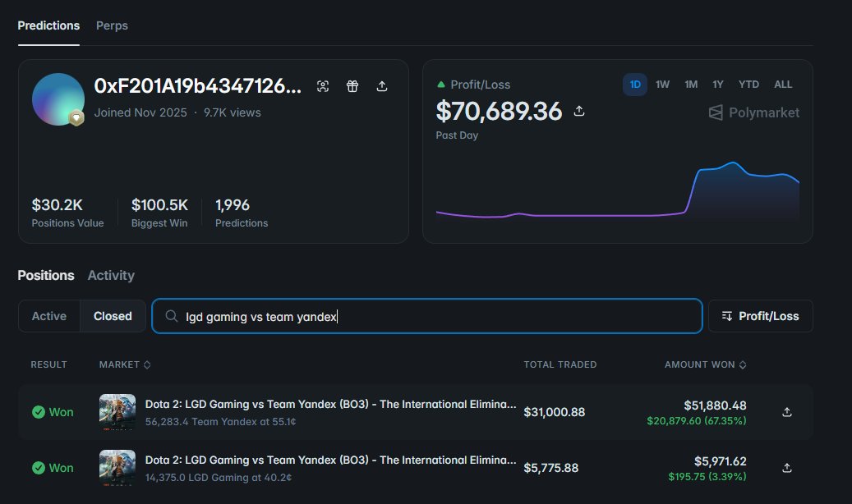The height and width of the screenshot is (504, 852).
Task: Click the 9.7K views text
Action: point(232,112)
